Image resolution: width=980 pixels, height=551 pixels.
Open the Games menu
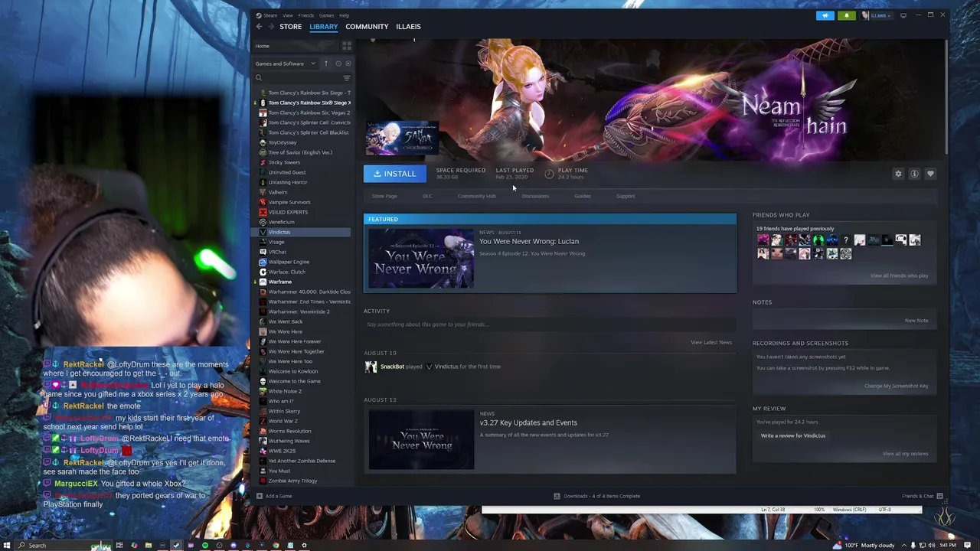[x=326, y=15]
